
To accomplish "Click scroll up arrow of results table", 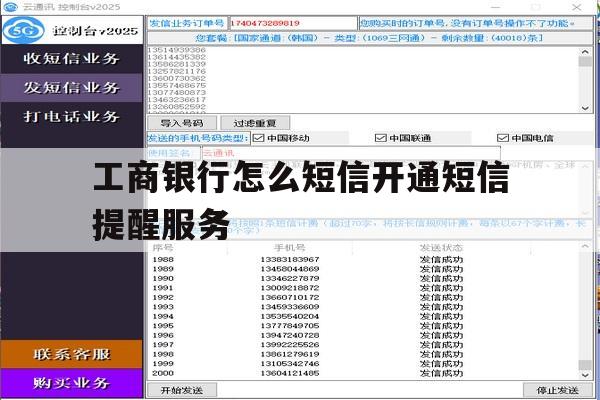I will click(585, 247).
